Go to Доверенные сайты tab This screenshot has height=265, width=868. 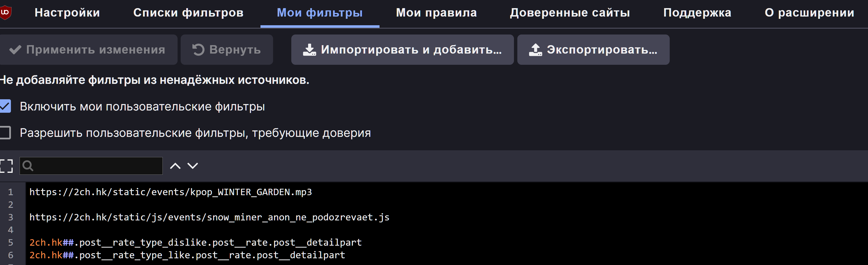point(570,13)
